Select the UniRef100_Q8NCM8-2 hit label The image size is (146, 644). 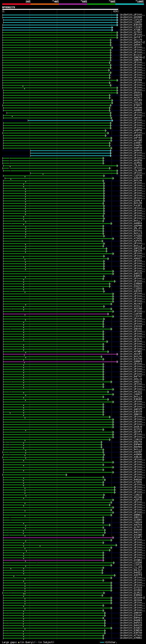(x=132, y=58)
